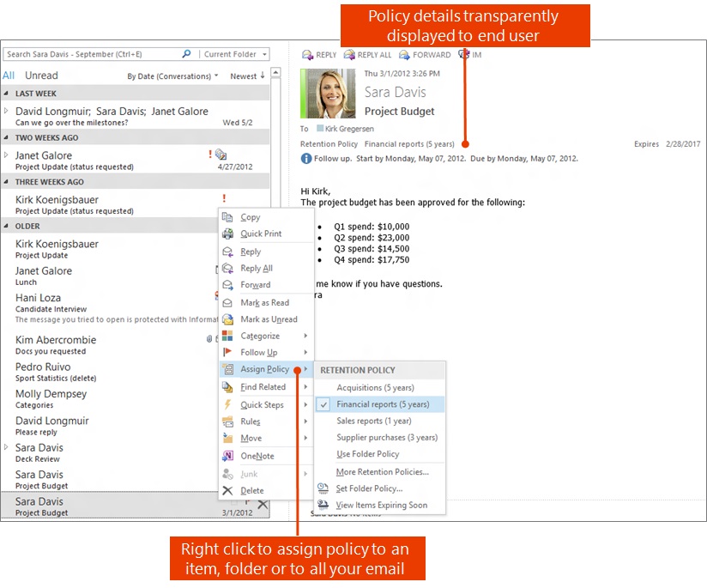The image size is (707, 588).
Task: Click More Retention Policies... option
Action: [x=382, y=472]
